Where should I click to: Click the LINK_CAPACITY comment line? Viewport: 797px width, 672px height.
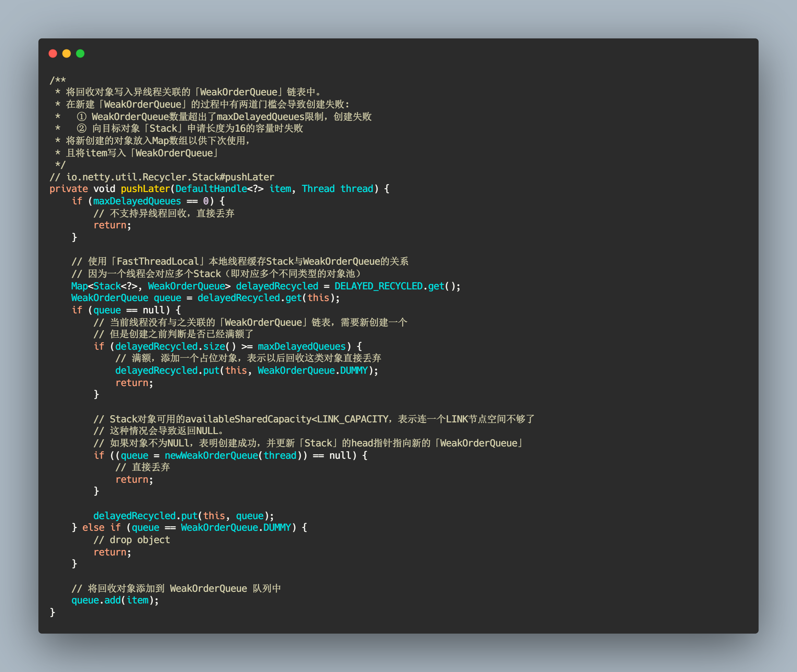click(x=314, y=419)
